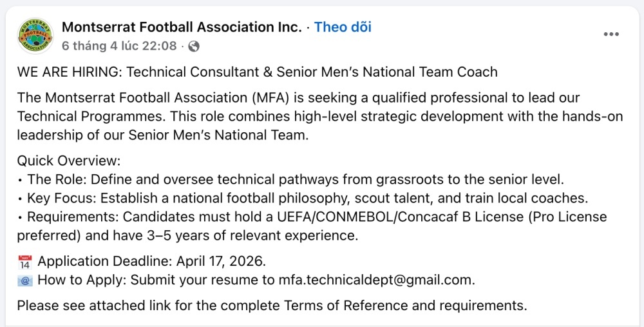644x327 pixels.
Task: Click the Montserrat Football Association logo avatar
Action: point(35,35)
